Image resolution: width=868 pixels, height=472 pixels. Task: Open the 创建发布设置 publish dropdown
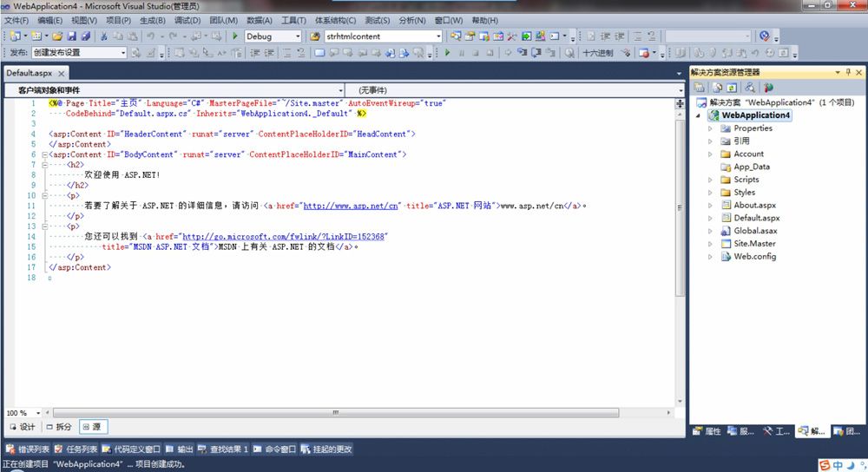(123, 53)
